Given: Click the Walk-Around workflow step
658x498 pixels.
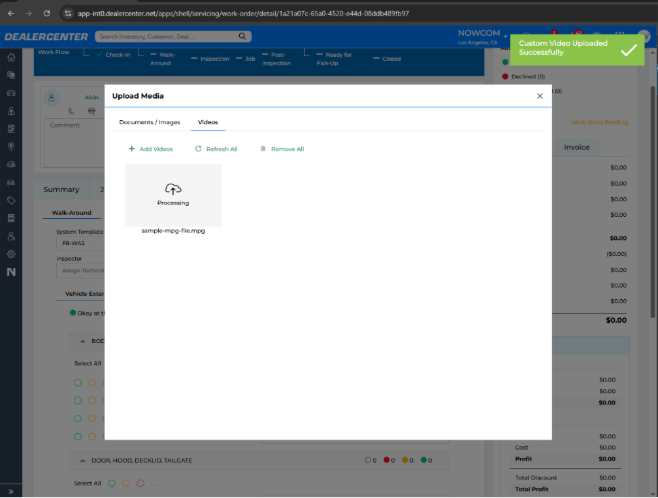Looking at the screenshot, I should click(x=163, y=59).
